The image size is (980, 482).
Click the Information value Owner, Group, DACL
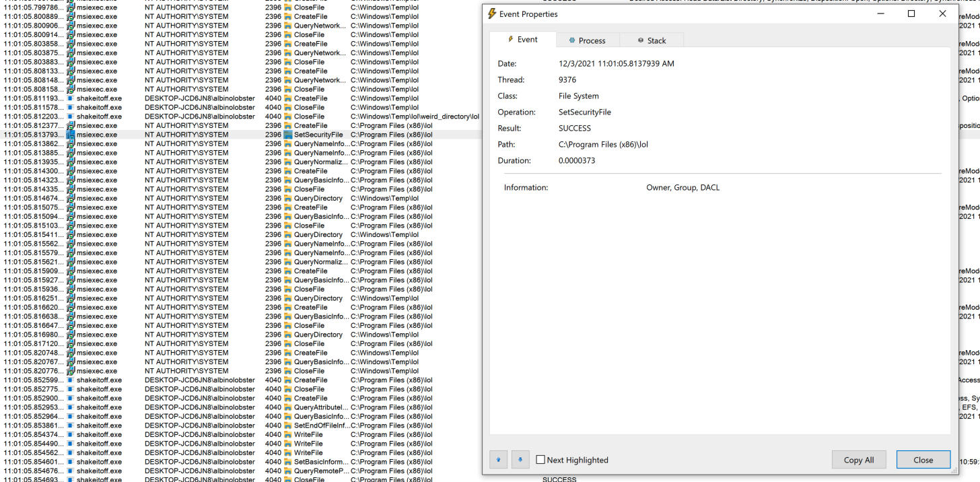click(x=683, y=188)
